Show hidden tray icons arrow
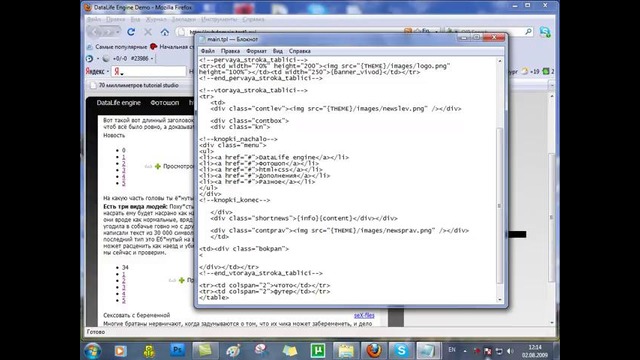The height and width of the screenshot is (360, 640). point(464,351)
